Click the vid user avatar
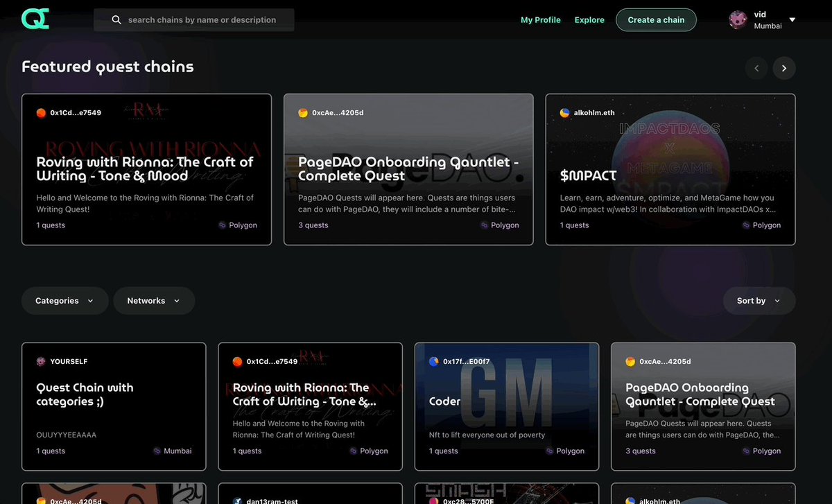Viewport: 832px width, 504px height. click(738, 20)
